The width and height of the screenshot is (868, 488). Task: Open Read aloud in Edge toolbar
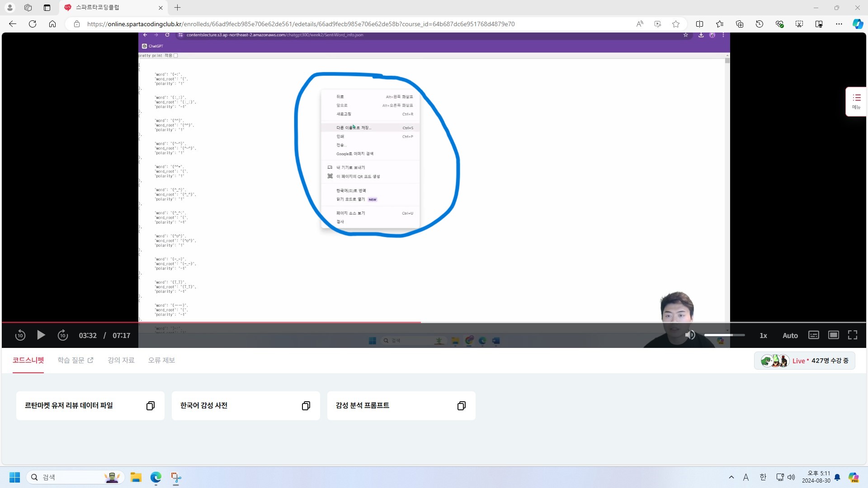(x=640, y=24)
